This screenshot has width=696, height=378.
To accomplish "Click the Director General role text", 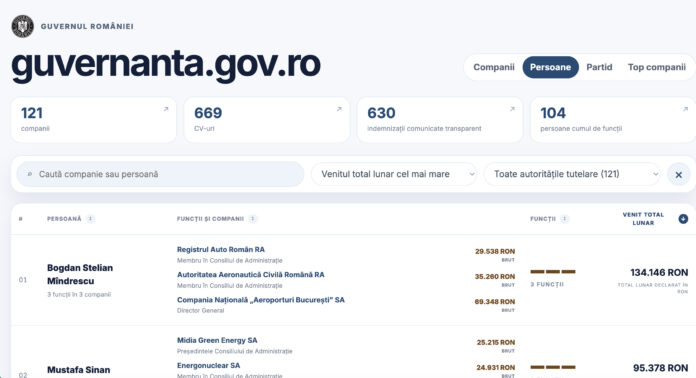I will (x=200, y=311).
